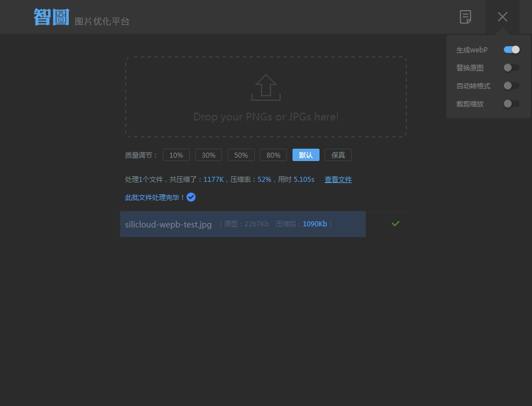Enable the 替换原图 toggle
Viewport: 532px width, 406px height.
pyautogui.click(x=511, y=68)
